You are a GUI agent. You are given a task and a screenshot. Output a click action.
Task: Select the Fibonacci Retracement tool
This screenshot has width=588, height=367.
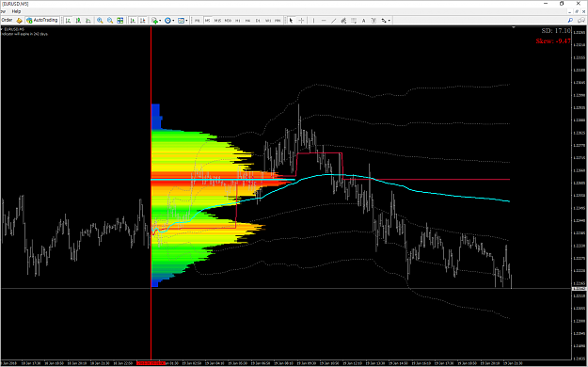354,21
